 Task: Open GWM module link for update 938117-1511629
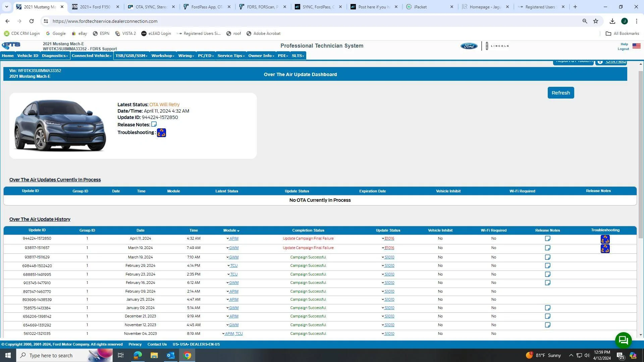(234, 257)
